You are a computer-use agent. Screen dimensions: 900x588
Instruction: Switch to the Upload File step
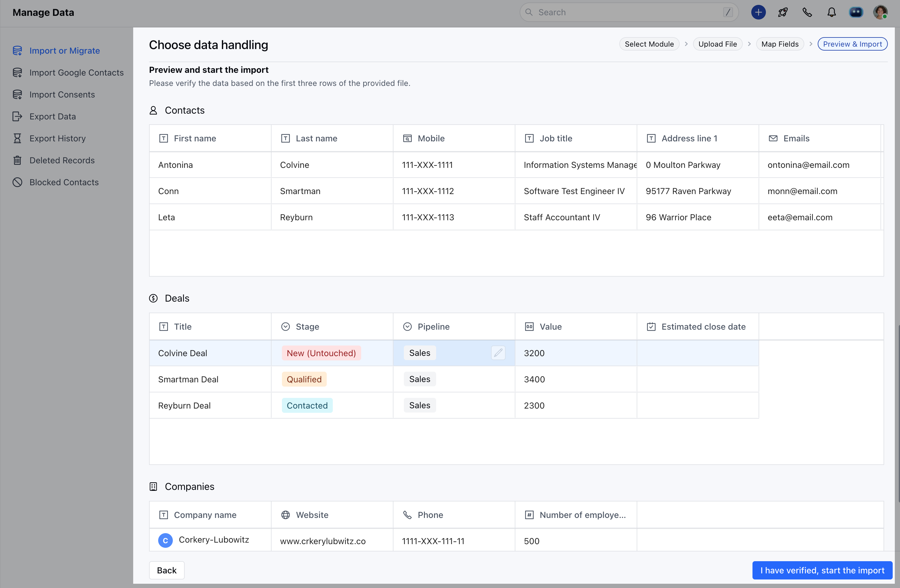click(717, 44)
